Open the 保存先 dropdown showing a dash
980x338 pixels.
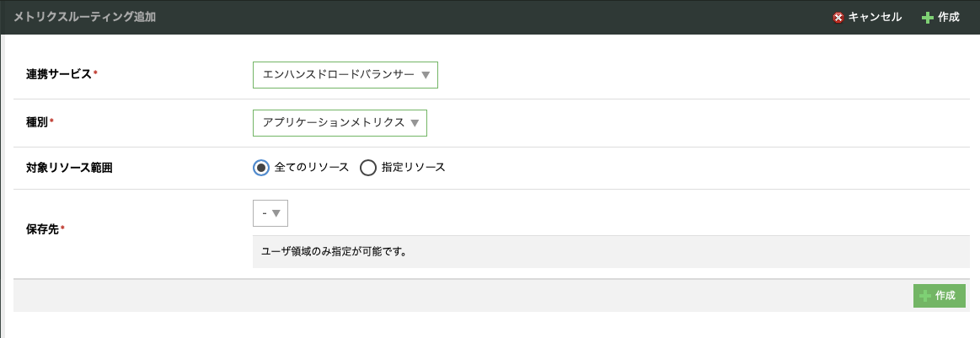point(270,213)
